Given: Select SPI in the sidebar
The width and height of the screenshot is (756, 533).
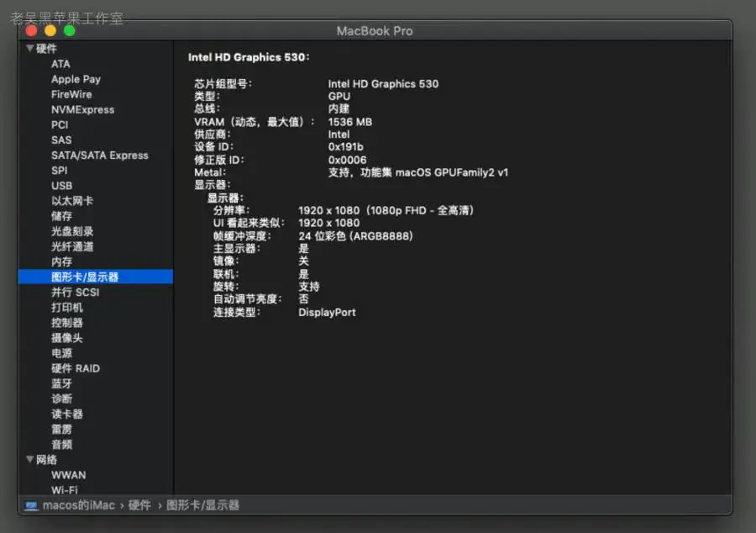Looking at the screenshot, I should click(x=60, y=171).
